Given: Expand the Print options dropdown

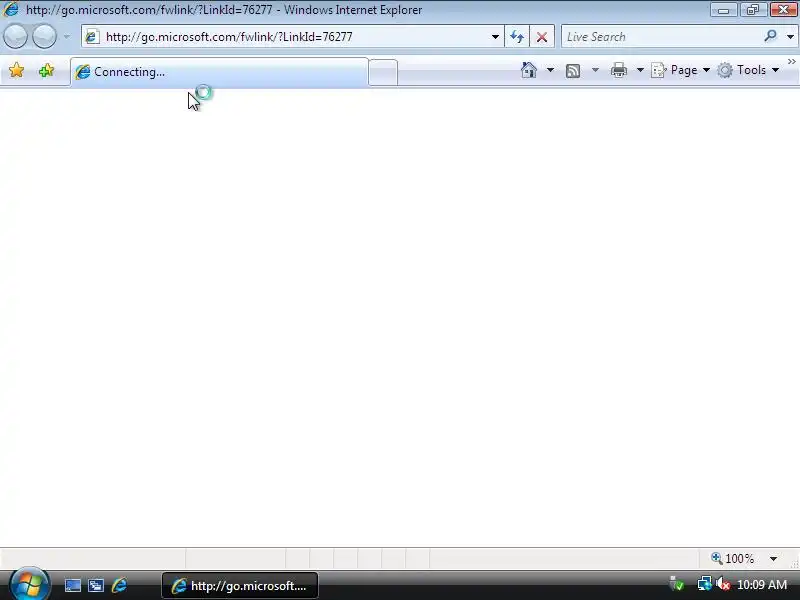Looking at the screenshot, I should coord(640,70).
